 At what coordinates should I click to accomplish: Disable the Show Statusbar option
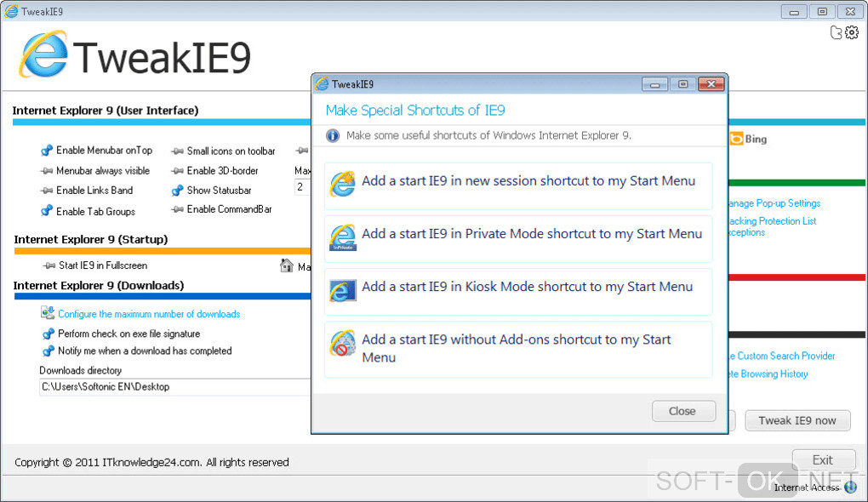pyautogui.click(x=177, y=191)
